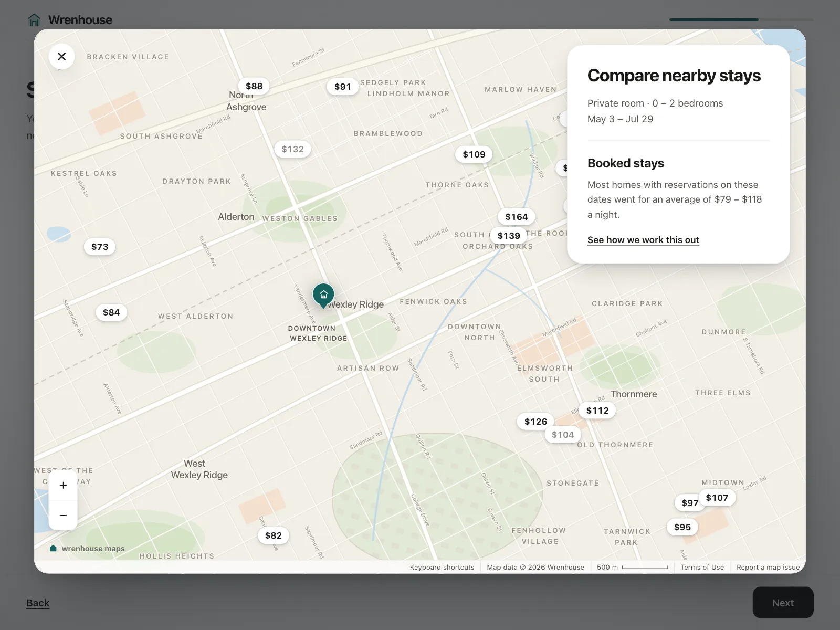Click the step progress bar
The width and height of the screenshot is (840, 630).
741,20
